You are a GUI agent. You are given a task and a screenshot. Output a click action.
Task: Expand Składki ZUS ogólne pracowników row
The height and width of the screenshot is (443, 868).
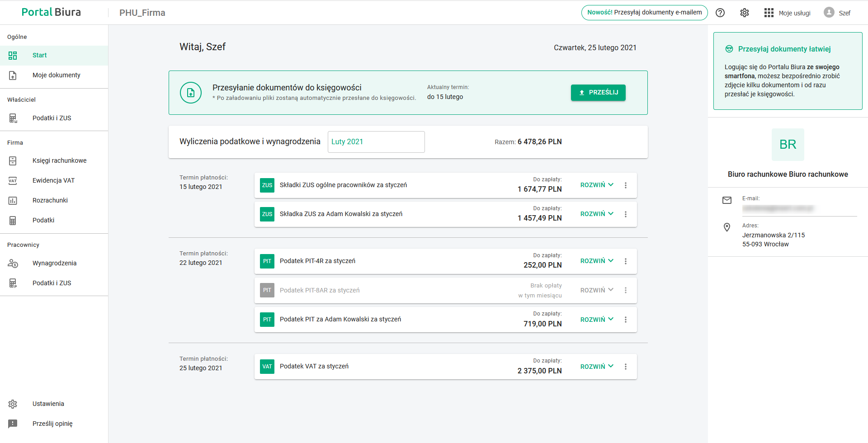pyautogui.click(x=597, y=185)
